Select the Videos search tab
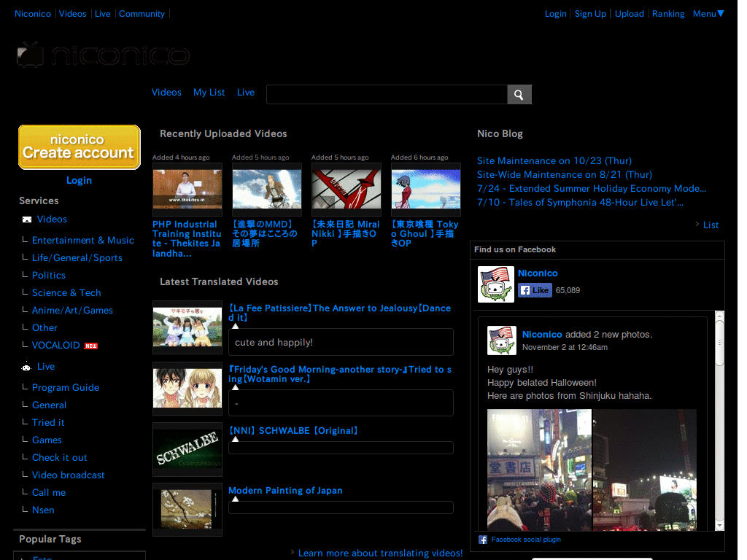 click(166, 93)
